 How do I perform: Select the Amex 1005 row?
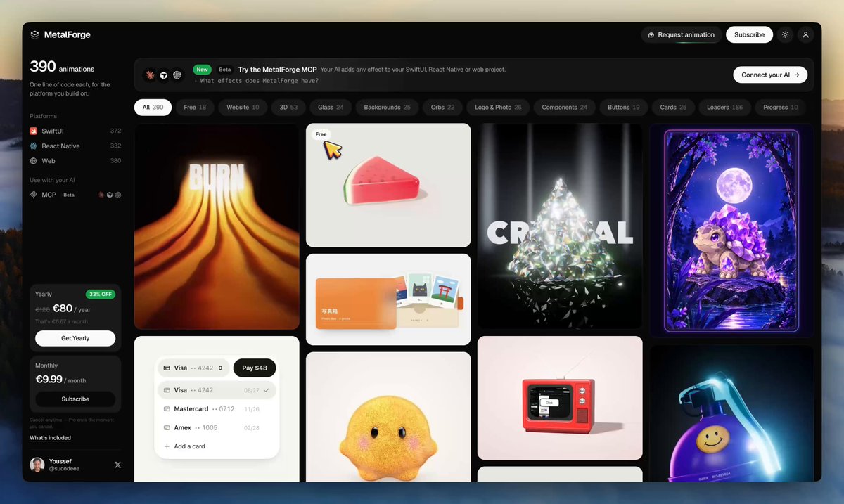(x=217, y=427)
